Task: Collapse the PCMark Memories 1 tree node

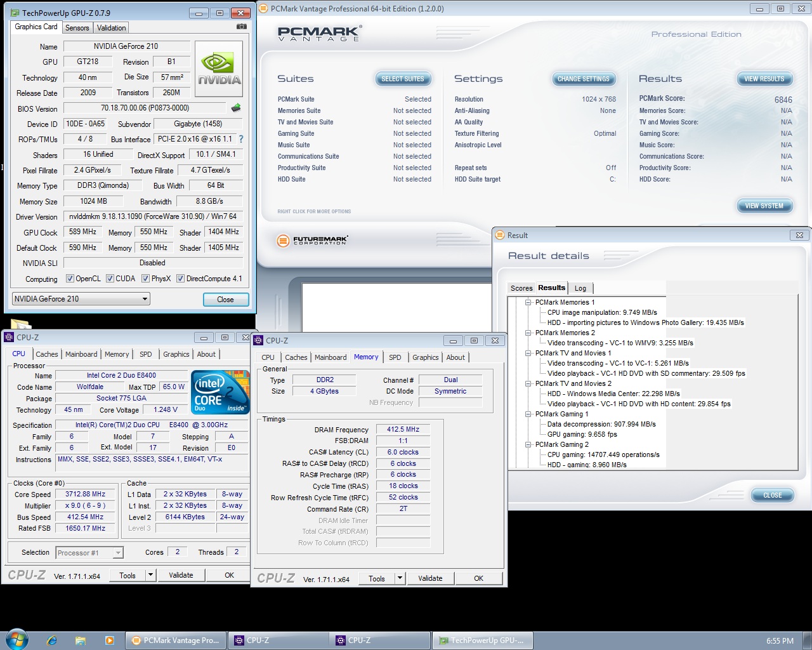Action: [528, 302]
